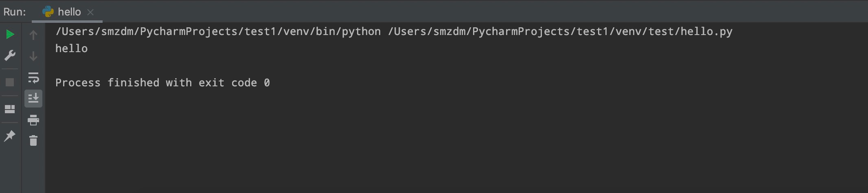The height and width of the screenshot is (193, 868).
Task: Click the hello output line
Action: click(72, 48)
